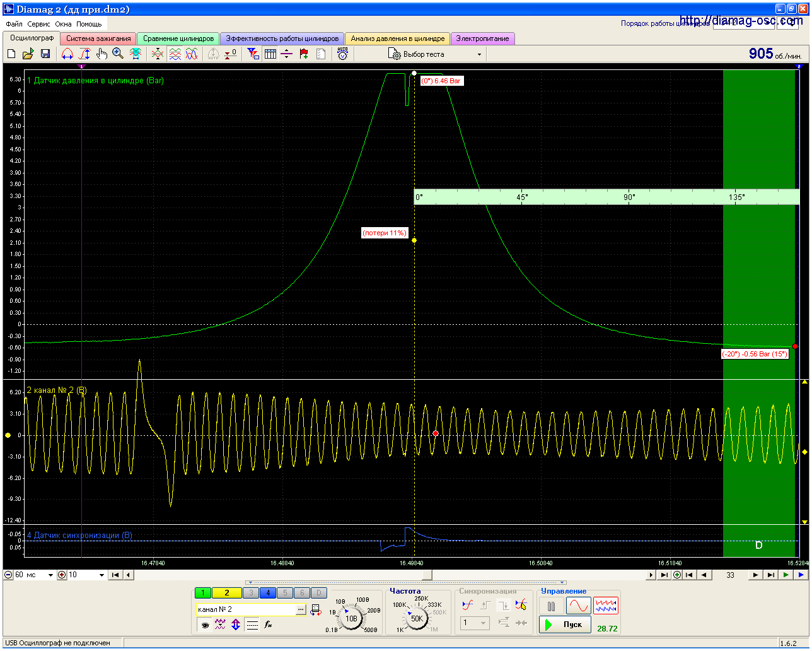
Task: Click the pause button under Управление
Action: tap(551, 607)
